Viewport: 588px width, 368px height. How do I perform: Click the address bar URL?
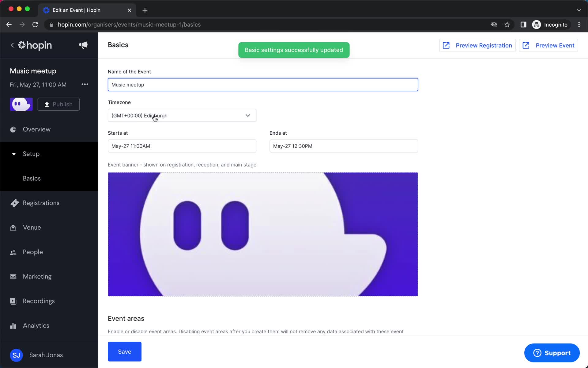tap(129, 25)
